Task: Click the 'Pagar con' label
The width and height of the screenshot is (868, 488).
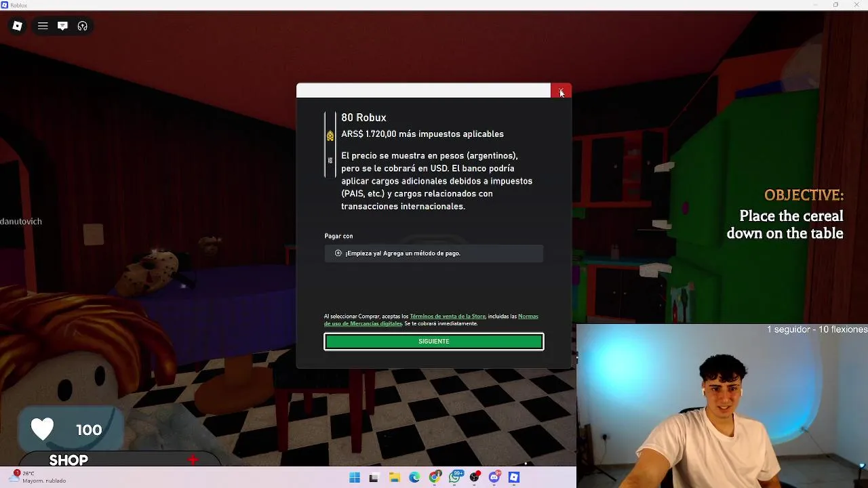Action: click(x=338, y=236)
